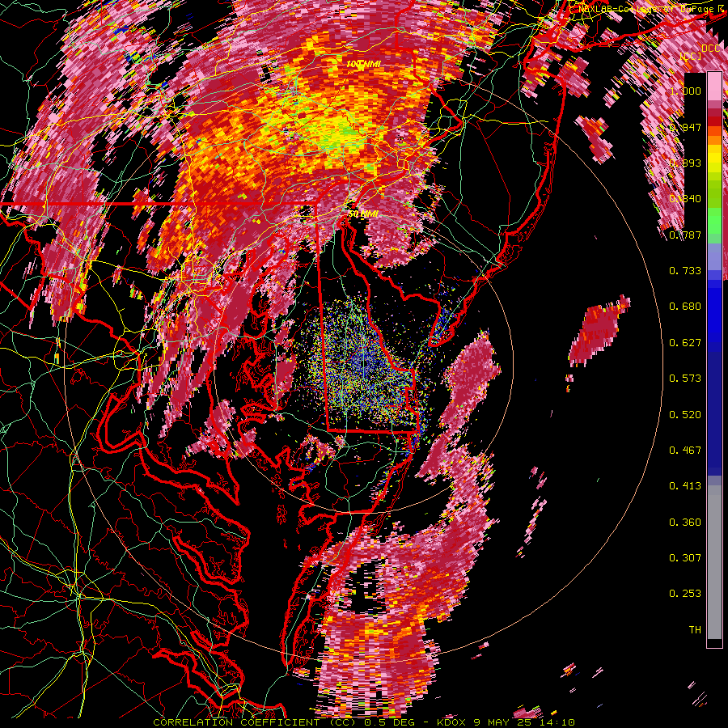This screenshot has width=728, height=728.
Task: Click the DCC product label
Action: coord(711,49)
